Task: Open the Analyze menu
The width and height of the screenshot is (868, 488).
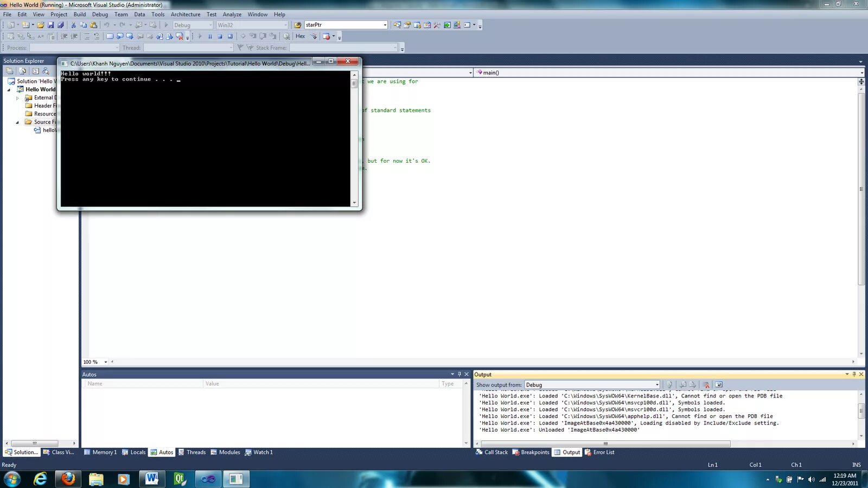Action: [232, 15]
